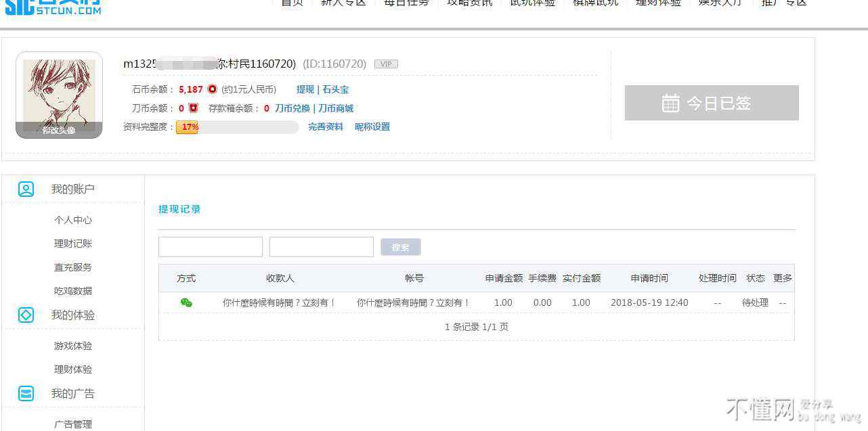Image resolution: width=868 pixels, height=431 pixels.
Task: Click the 刀币 balance icon
Action: tap(193, 108)
